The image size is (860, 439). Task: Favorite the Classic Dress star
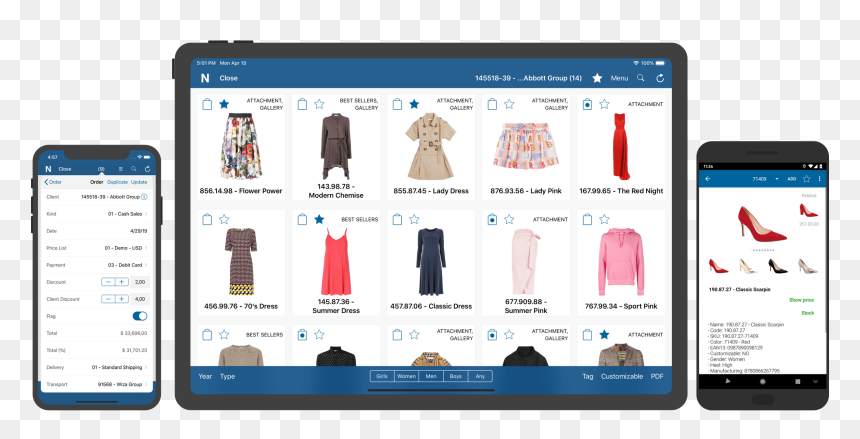pos(414,219)
